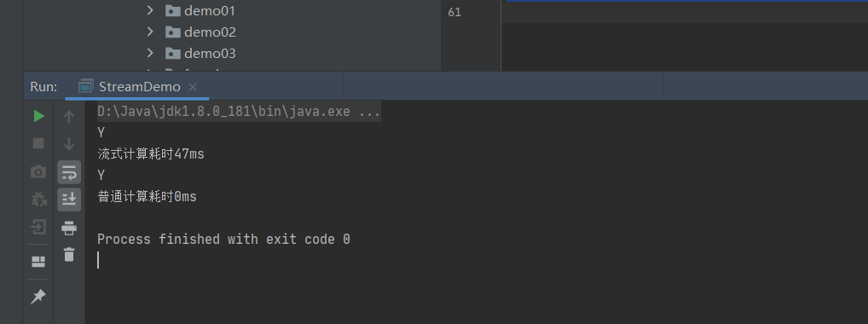Expand the demo01 package folder
The height and width of the screenshot is (324, 868).
150,10
